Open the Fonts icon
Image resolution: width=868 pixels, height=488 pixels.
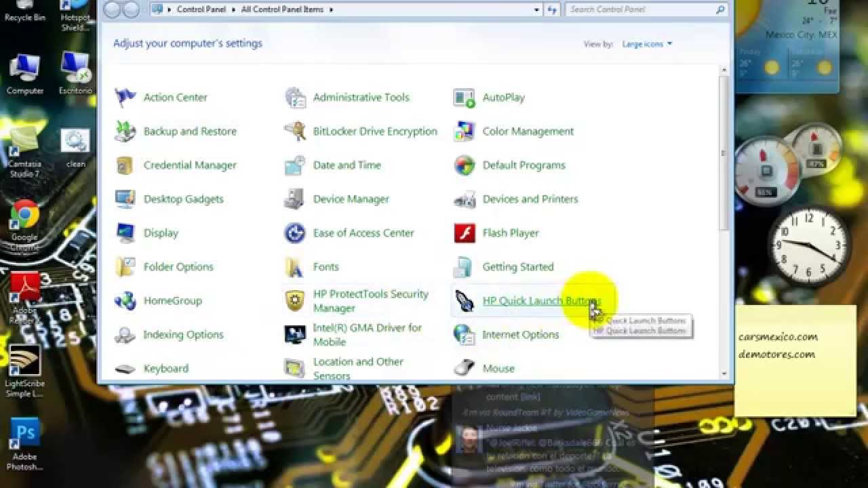(x=295, y=267)
